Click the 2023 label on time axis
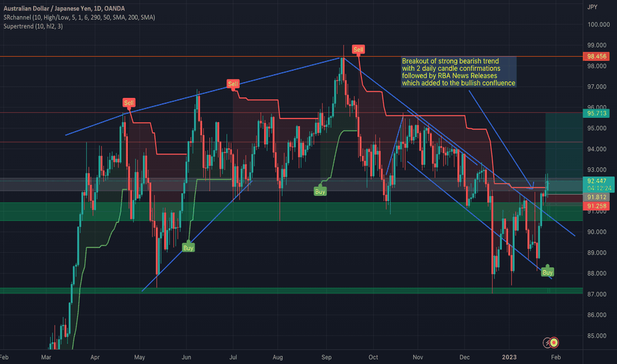Screen dimensions: 617x364 pyautogui.click(x=509, y=357)
